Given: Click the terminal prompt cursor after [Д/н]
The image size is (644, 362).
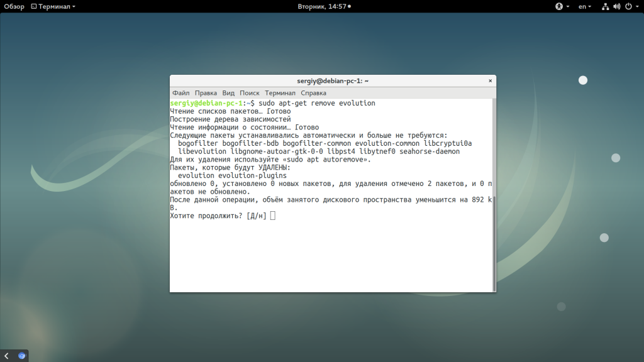Looking at the screenshot, I should tap(272, 216).
